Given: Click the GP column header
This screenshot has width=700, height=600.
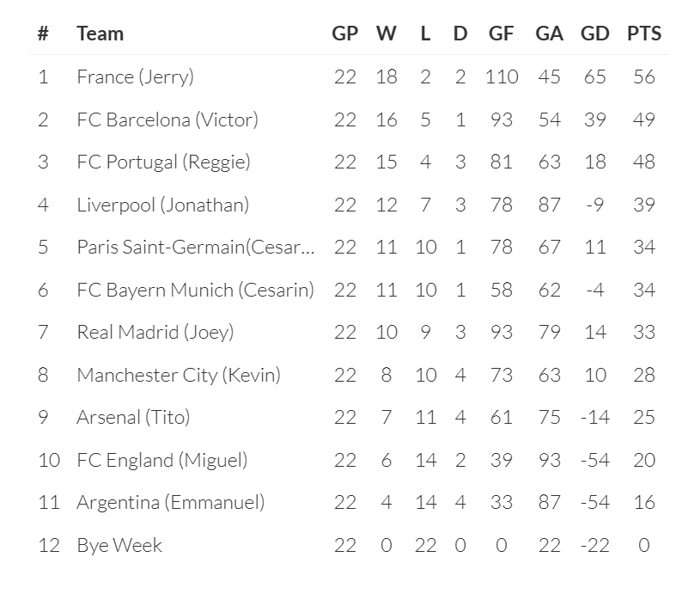Looking at the screenshot, I should click(344, 34).
